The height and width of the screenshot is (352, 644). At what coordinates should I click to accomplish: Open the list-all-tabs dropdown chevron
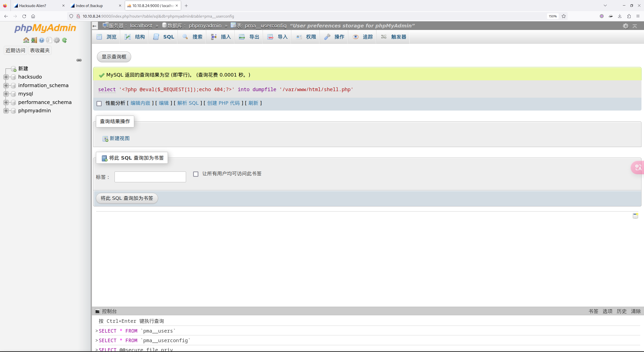[x=605, y=6]
